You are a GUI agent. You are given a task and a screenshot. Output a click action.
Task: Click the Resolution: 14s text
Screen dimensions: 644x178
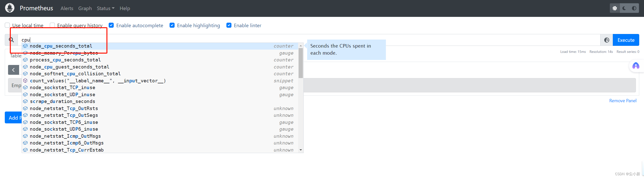coord(601,52)
